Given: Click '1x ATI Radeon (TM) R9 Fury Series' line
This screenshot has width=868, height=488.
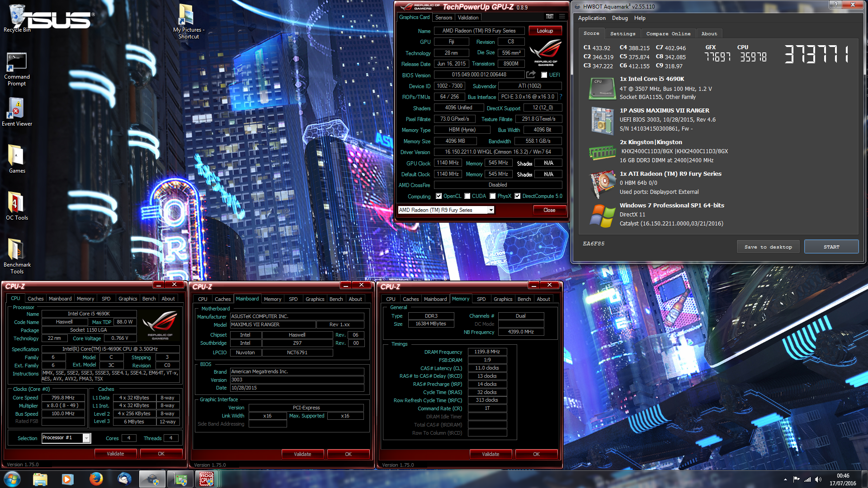Looking at the screenshot, I should [x=670, y=174].
